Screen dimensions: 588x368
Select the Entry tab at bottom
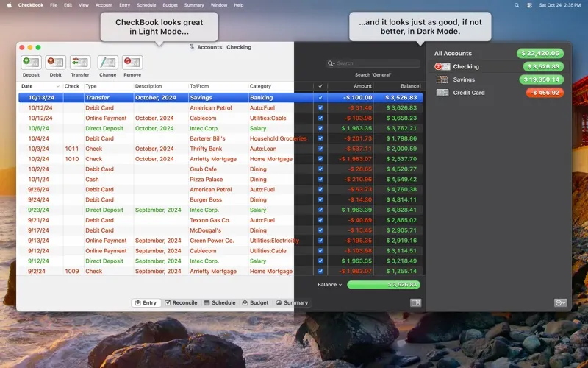[146, 302]
